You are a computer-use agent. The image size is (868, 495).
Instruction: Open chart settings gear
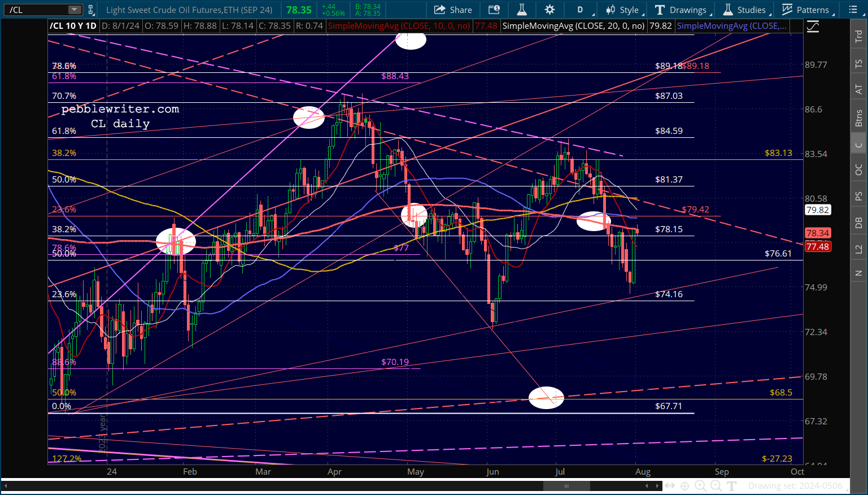pyautogui.click(x=549, y=10)
